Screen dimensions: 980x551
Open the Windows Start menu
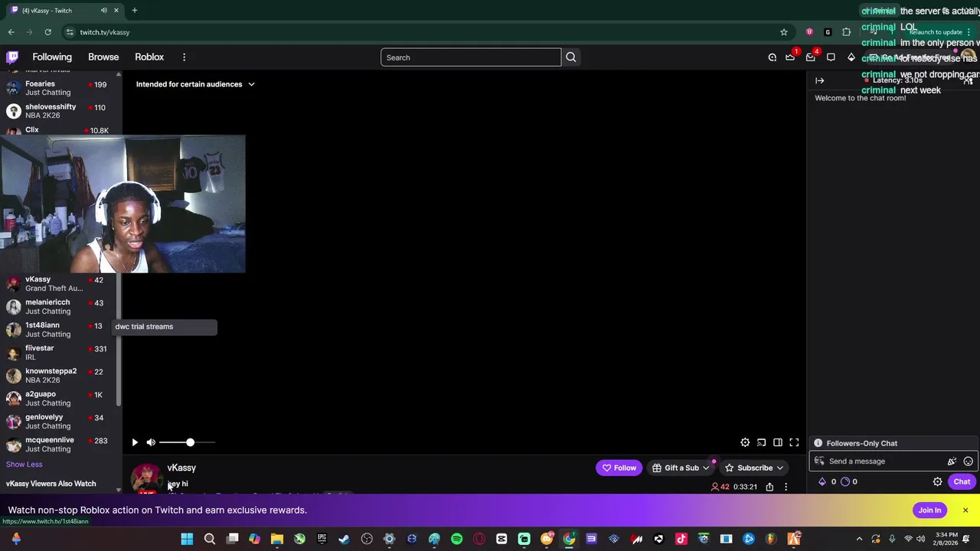click(x=187, y=539)
